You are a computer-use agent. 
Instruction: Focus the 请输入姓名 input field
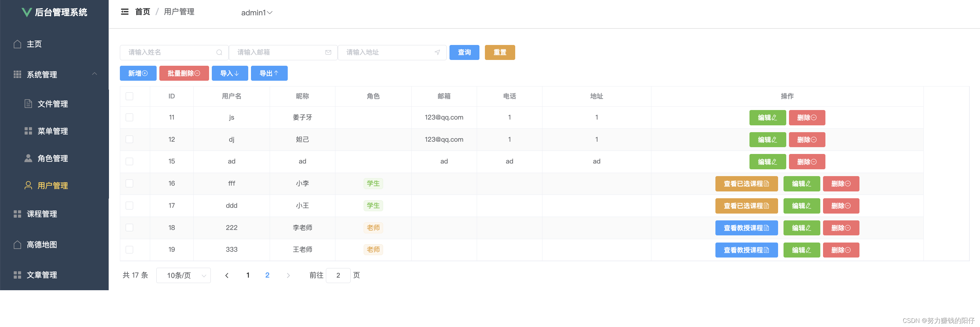(174, 52)
